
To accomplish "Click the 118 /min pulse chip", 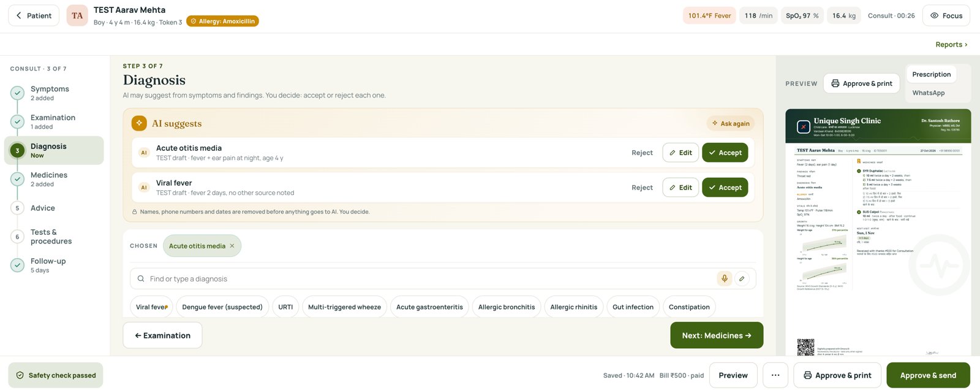I will (x=758, y=15).
